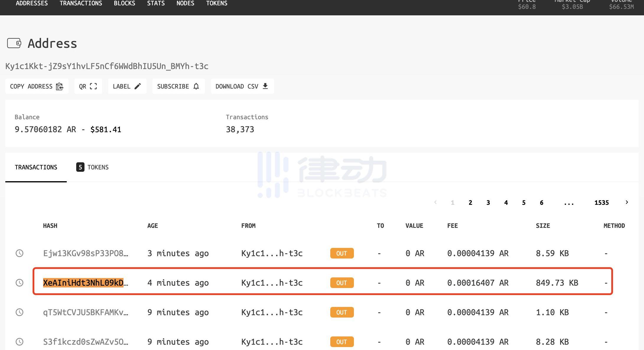The height and width of the screenshot is (350, 644).
Task: Go to next page with right chevron
Action: [x=627, y=202]
